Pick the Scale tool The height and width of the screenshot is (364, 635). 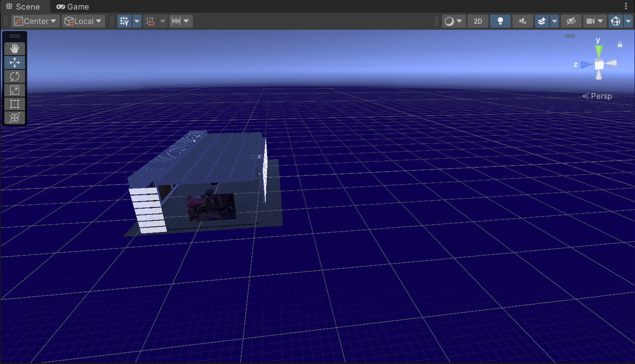coord(15,90)
